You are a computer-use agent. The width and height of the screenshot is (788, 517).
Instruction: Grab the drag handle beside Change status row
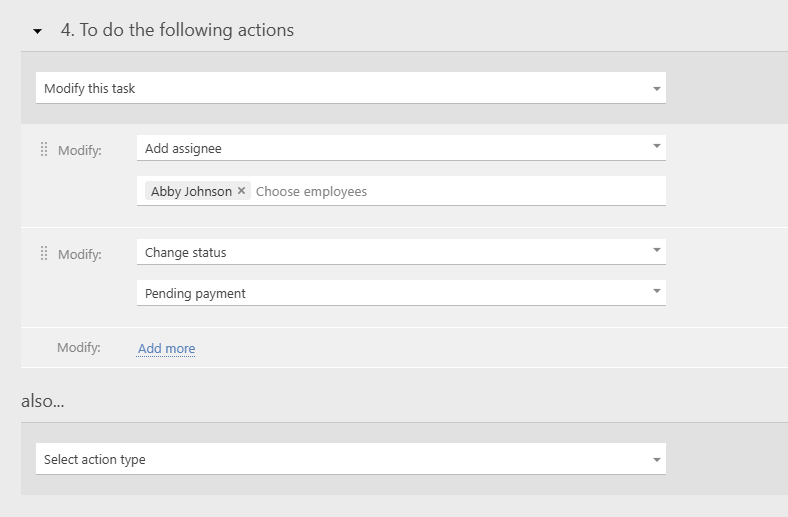(44, 254)
